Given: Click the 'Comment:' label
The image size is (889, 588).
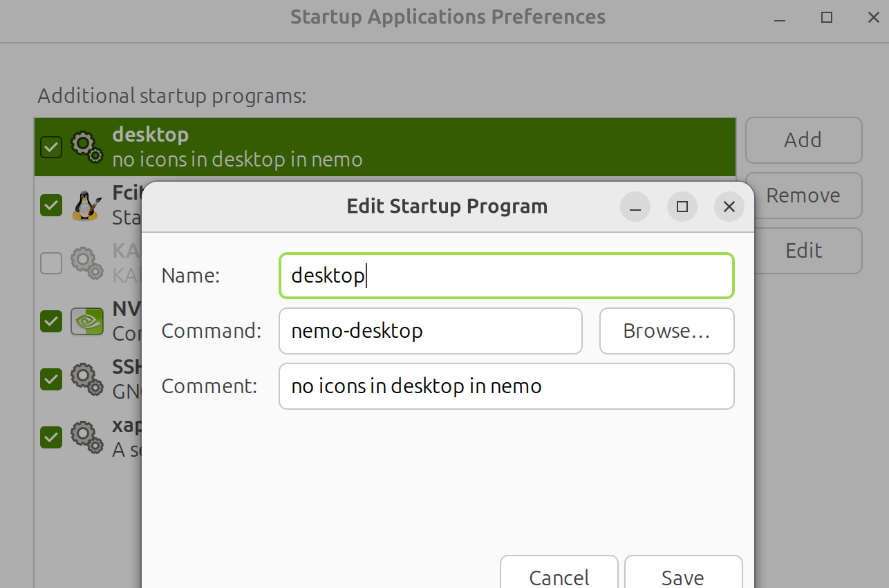Looking at the screenshot, I should click(x=209, y=386).
